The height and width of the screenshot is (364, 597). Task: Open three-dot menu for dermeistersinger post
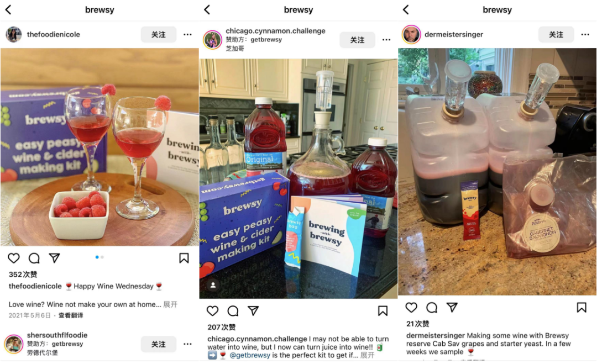coord(585,35)
